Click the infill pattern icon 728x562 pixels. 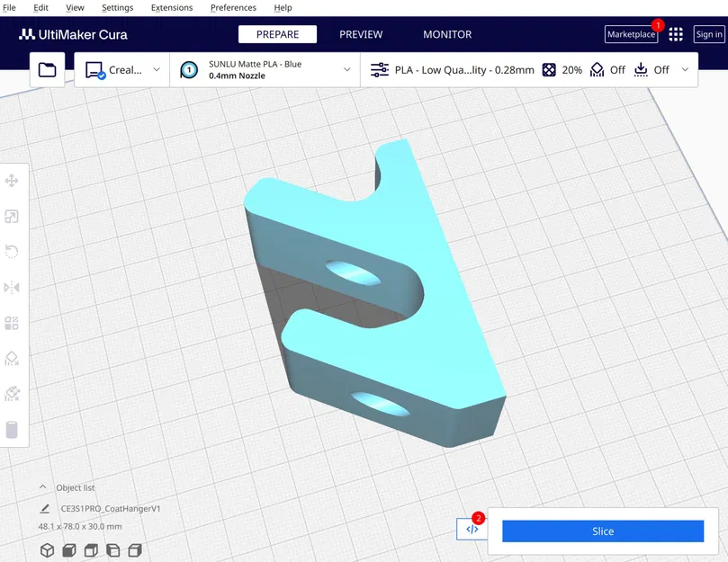tap(549, 70)
